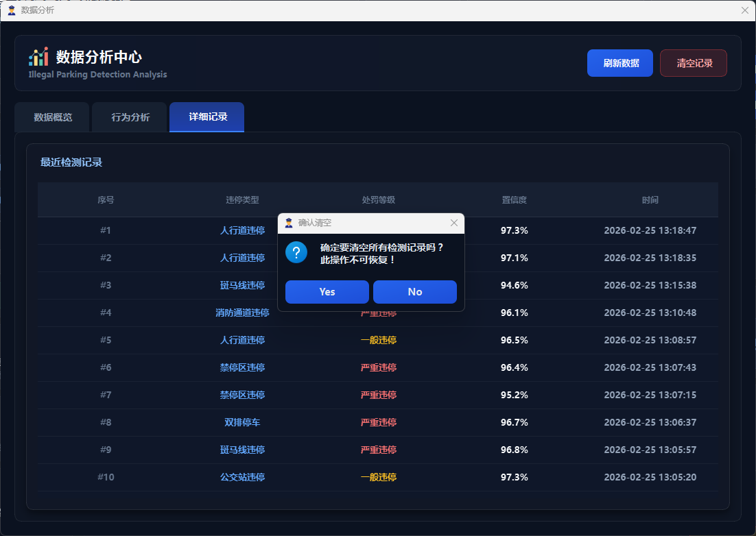Open the 行为分析 tab

click(130, 117)
